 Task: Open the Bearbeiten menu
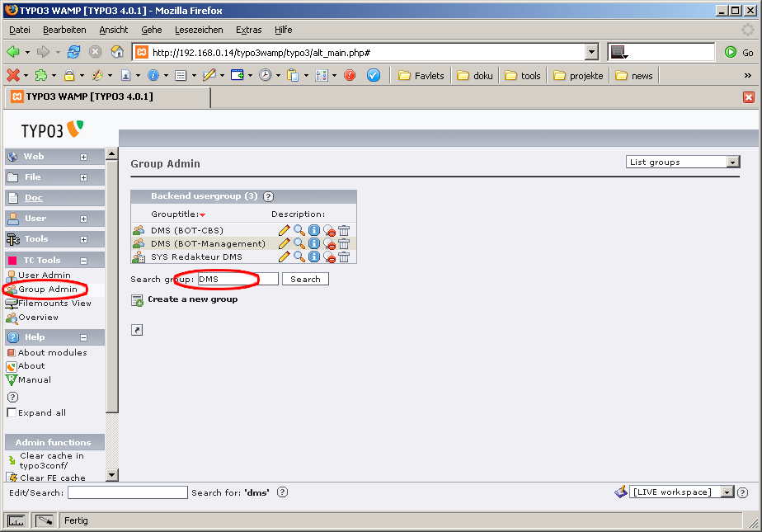(x=64, y=31)
